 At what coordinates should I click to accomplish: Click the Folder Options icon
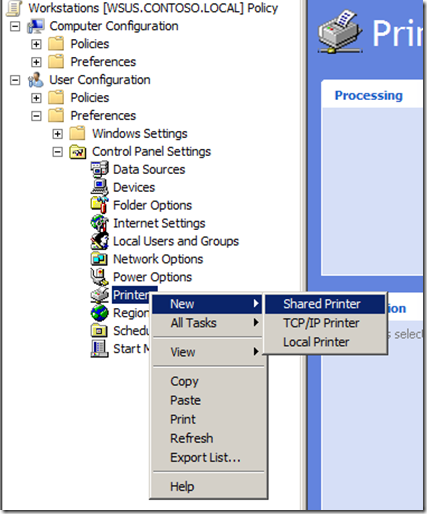click(x=99, y=205)
